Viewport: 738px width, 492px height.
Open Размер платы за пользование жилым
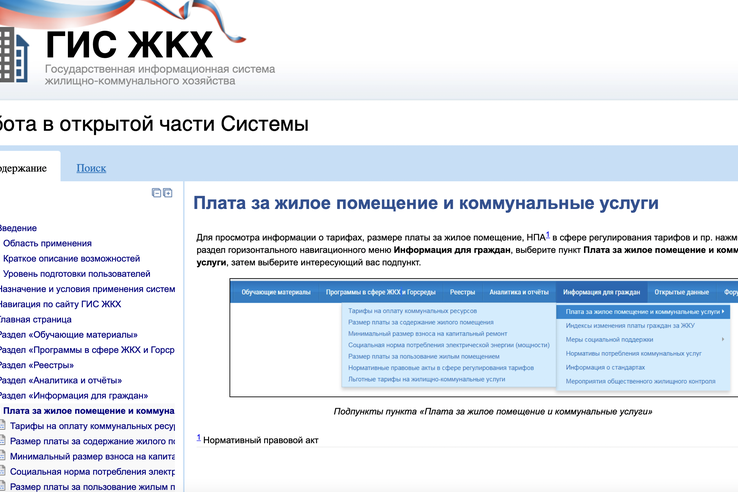(x=92, y=487)
